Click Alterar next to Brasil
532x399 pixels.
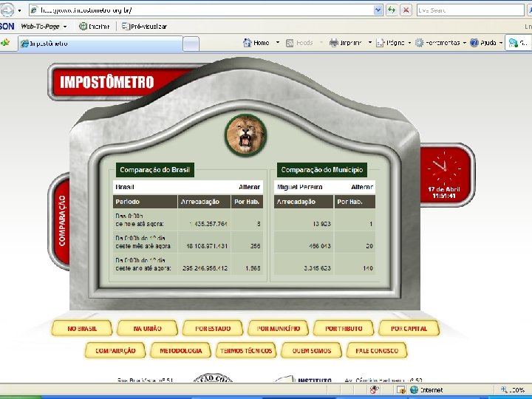pos(250,187)
